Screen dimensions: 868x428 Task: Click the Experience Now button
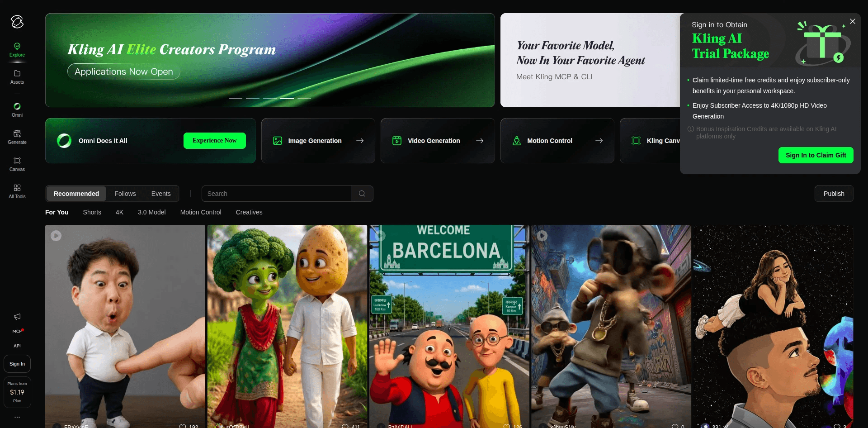tap(215, 141)
